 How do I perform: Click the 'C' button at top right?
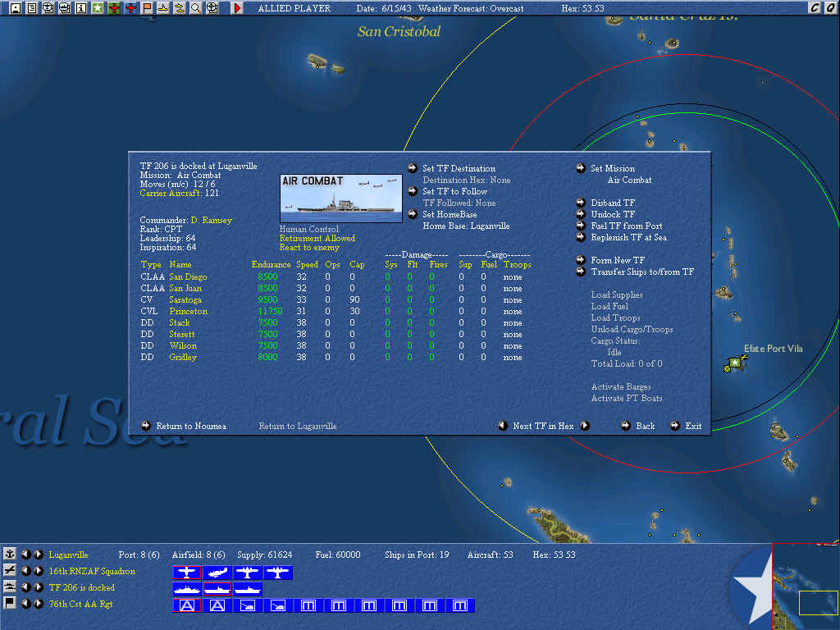[815, 8]
